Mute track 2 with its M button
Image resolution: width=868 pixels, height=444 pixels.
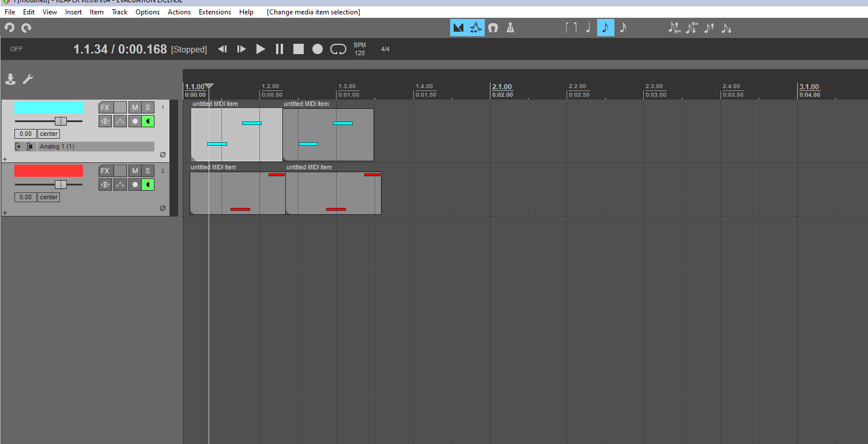pyautogui.click(x=135, y=170)
